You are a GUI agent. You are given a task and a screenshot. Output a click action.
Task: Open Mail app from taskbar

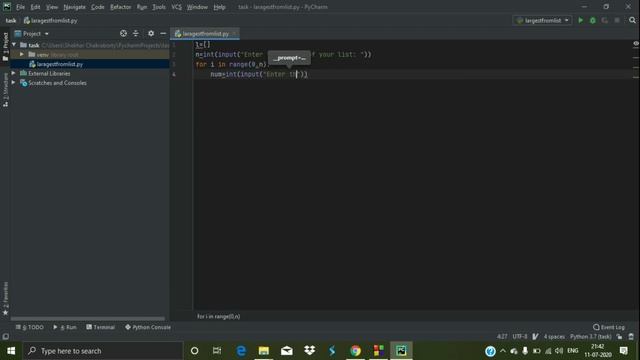(287, 351)
